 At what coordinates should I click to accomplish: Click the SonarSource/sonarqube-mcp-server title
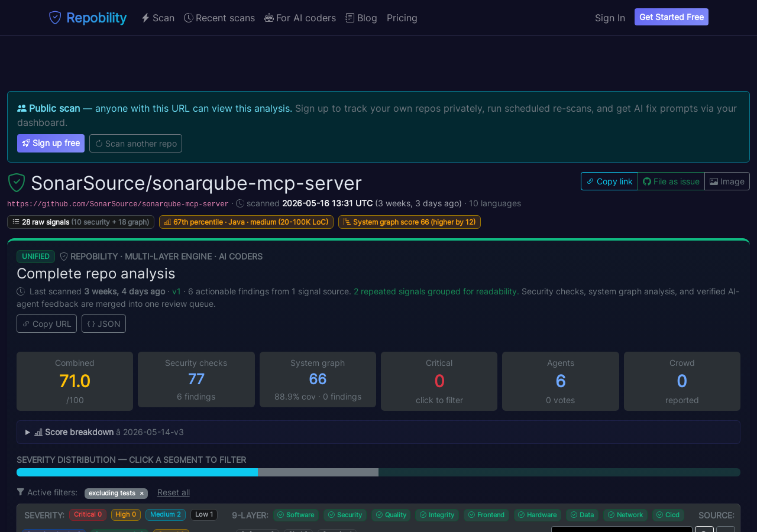(196, 183)
